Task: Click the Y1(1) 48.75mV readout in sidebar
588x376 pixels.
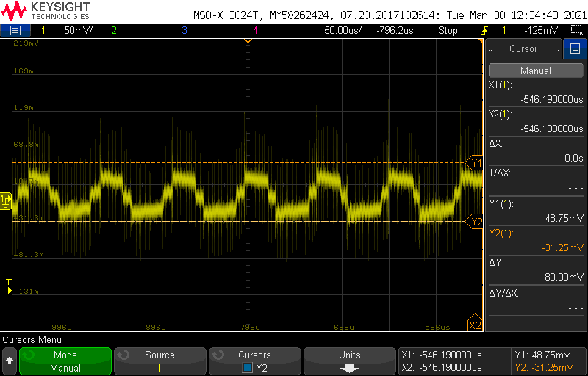Action: pyautogui.click(x=564, y=218)
